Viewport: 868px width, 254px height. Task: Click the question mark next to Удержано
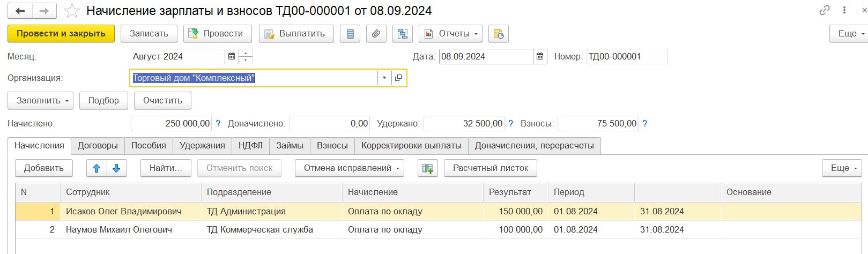(x=511, y=123)
